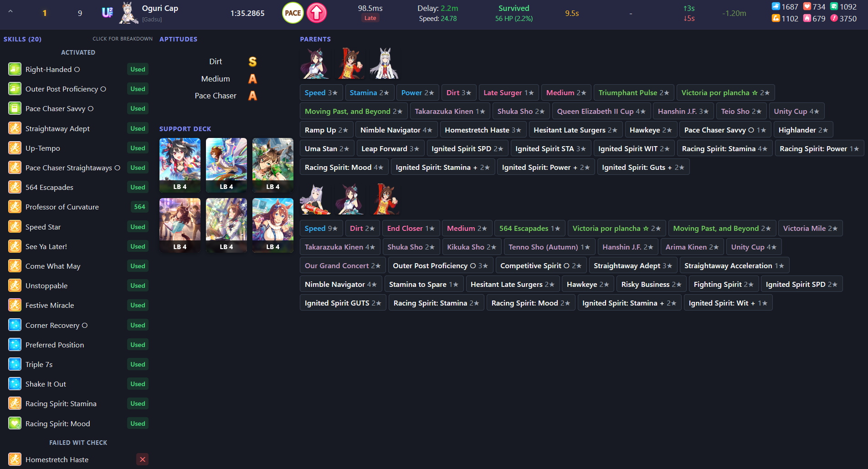Click the Used badge for Festive Miracle
Viewport: 868px width, 469px height.
[138, 305]
